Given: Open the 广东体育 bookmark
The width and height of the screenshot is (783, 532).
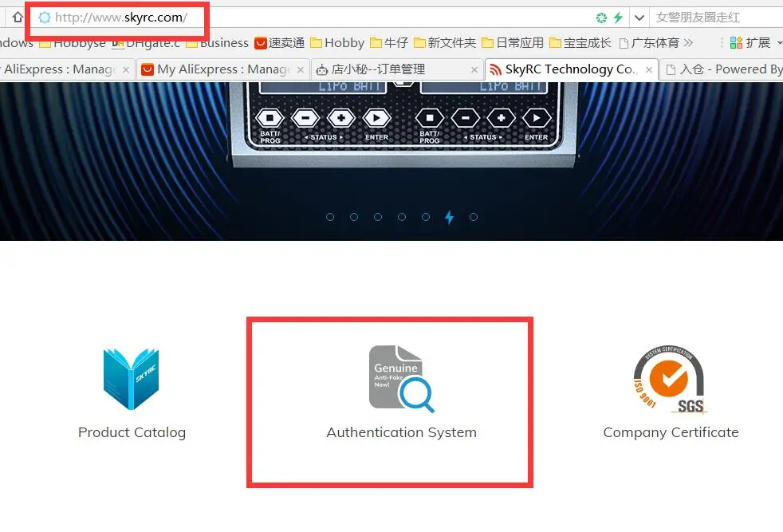Looking at the screenshot, I should (x=649, y=43).
